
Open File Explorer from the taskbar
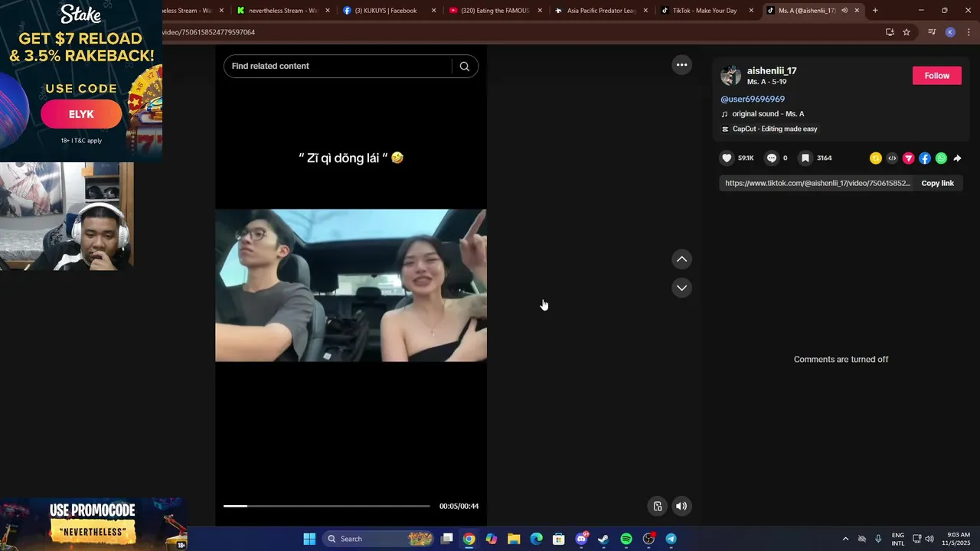click(x=514, y=539)
